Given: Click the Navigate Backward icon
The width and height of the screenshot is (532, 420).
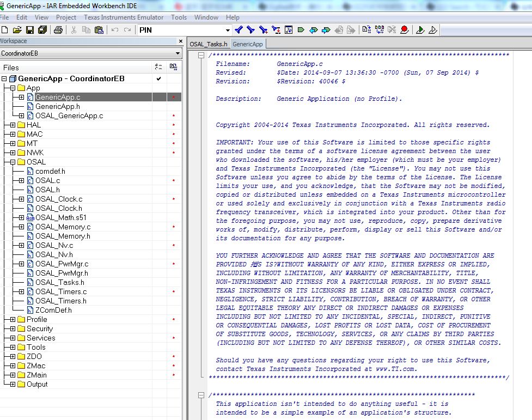Looking at the screenshot, I should coord(339,30).
